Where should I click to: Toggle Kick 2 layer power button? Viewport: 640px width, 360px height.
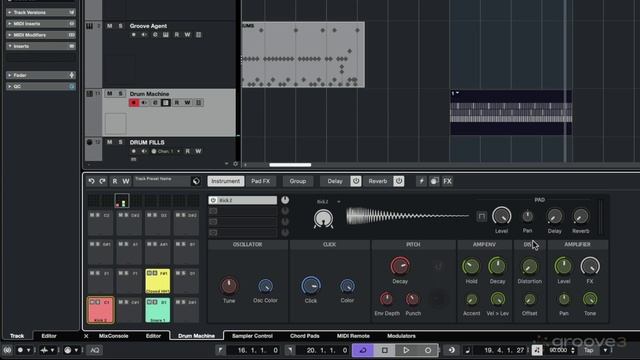coord(213,200)
